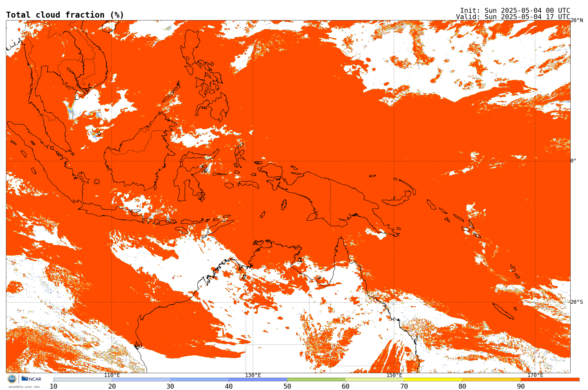Image resolution: width=588 pixels, height=390 pixels.
Task: Click the colorbar tick label 50
Action: coord(287,386)
